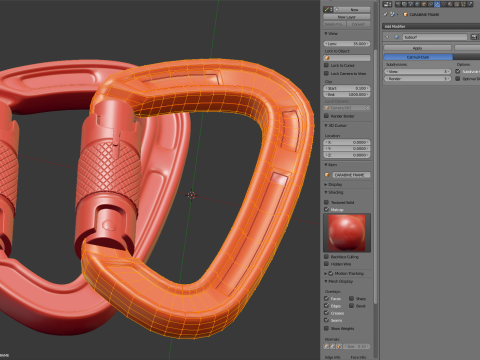Select the Catmull-Clark subdivision tab
Viewport: 480px width, 360px height.
pos(418,57)
